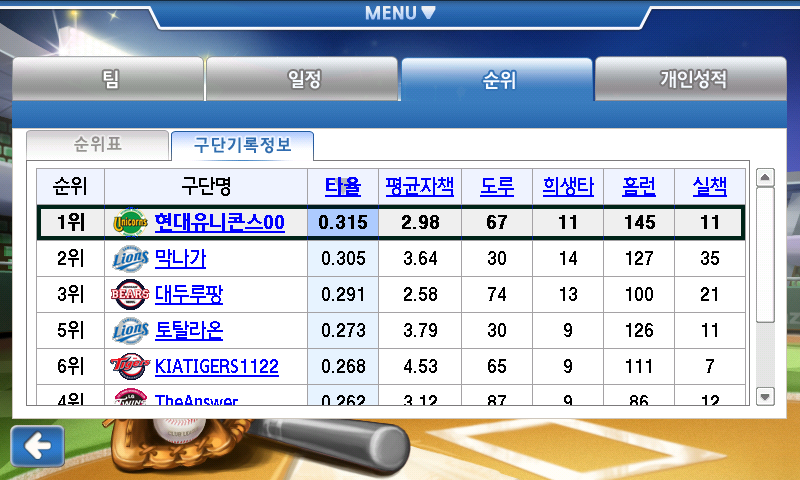Open team link 토탈라온
Viewport: 800px width, 480px height.
[189, 331]
